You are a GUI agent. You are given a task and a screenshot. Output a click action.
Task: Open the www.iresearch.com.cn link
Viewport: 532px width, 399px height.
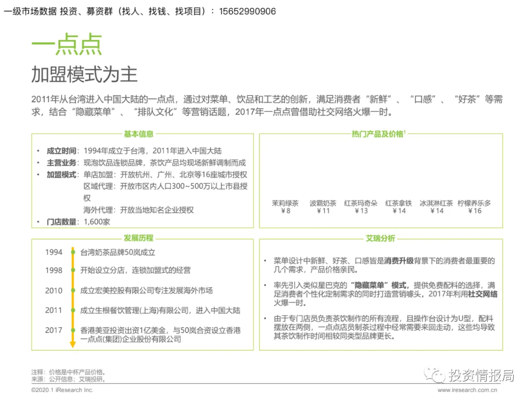pyautogui.click(x=467, y=390)
